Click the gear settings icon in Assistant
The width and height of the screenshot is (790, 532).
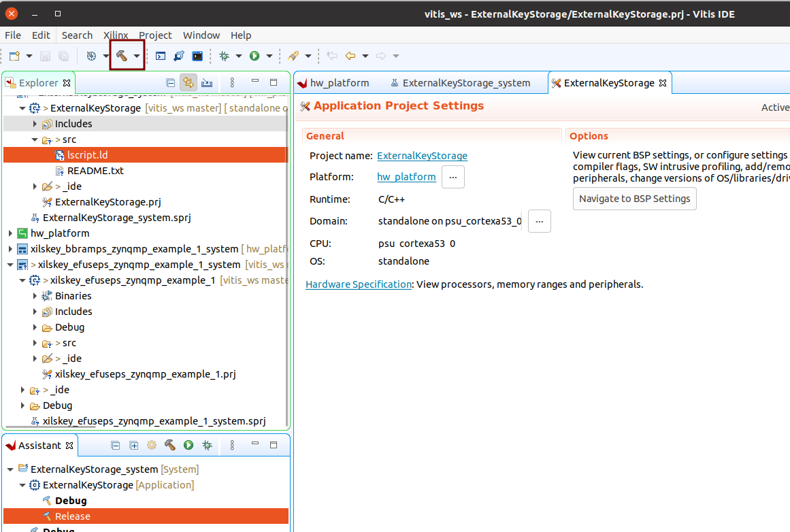152,445
